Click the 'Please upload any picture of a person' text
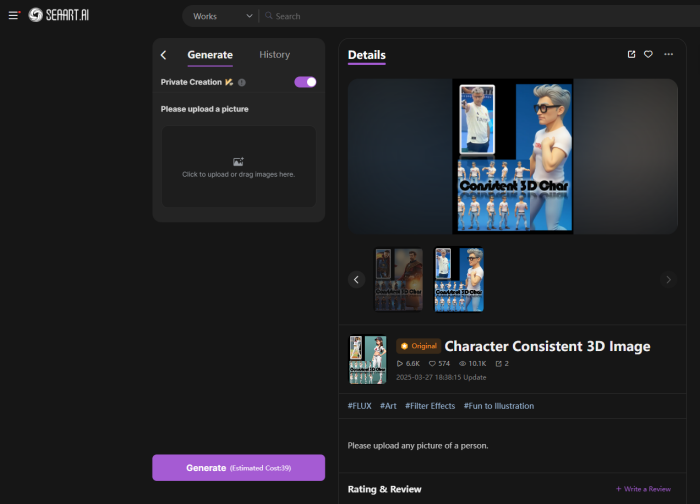The width and height of the screenshot is (700, 504). point(418,446)
